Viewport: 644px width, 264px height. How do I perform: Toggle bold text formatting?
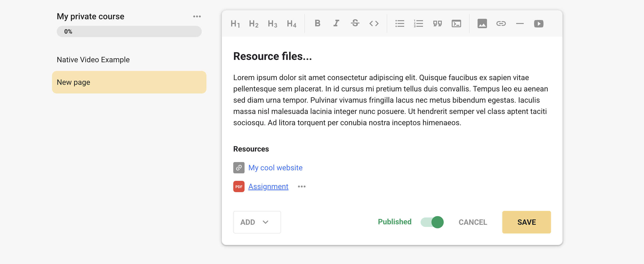(317, 23)
